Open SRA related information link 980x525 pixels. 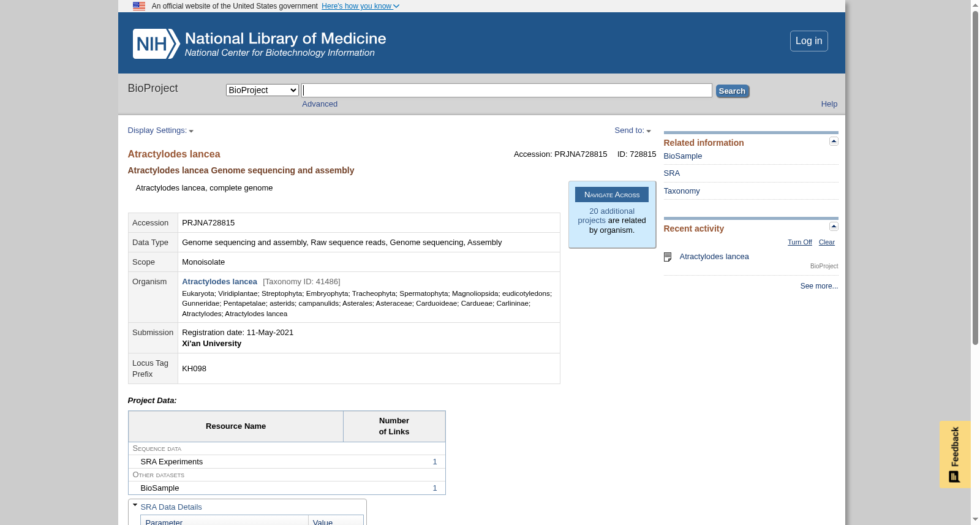(x=672, y=173)
